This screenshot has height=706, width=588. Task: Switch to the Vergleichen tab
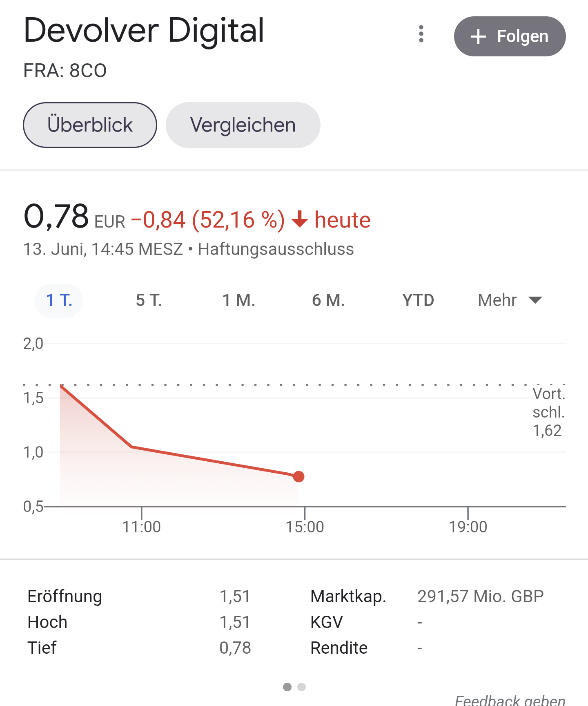click(x=243, y=125)
